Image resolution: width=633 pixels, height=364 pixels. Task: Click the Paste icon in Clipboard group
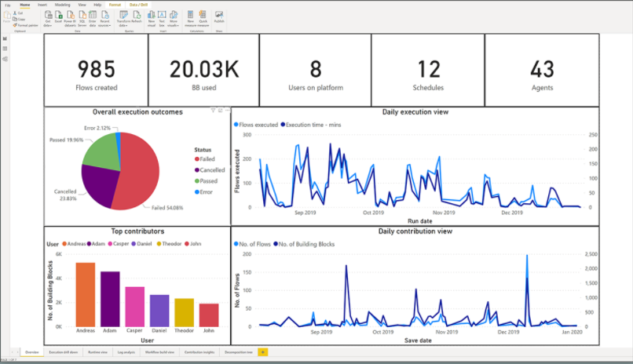[x=6, y=16]
